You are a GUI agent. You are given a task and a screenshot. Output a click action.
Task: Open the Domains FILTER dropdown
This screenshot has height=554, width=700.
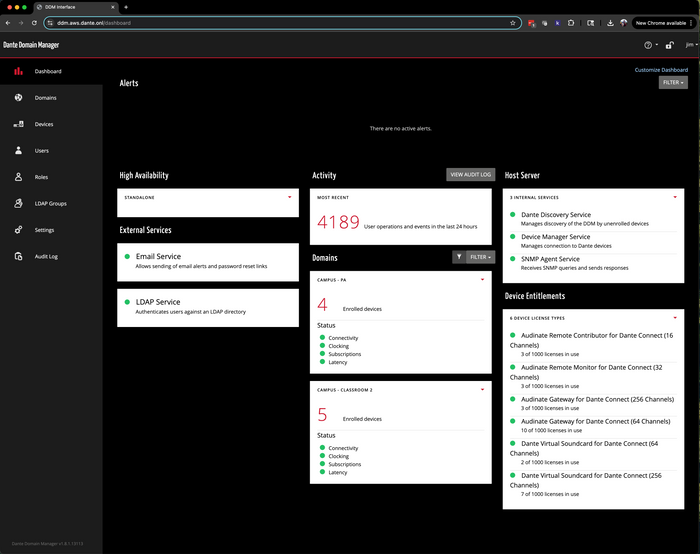(x=480, y=257)
